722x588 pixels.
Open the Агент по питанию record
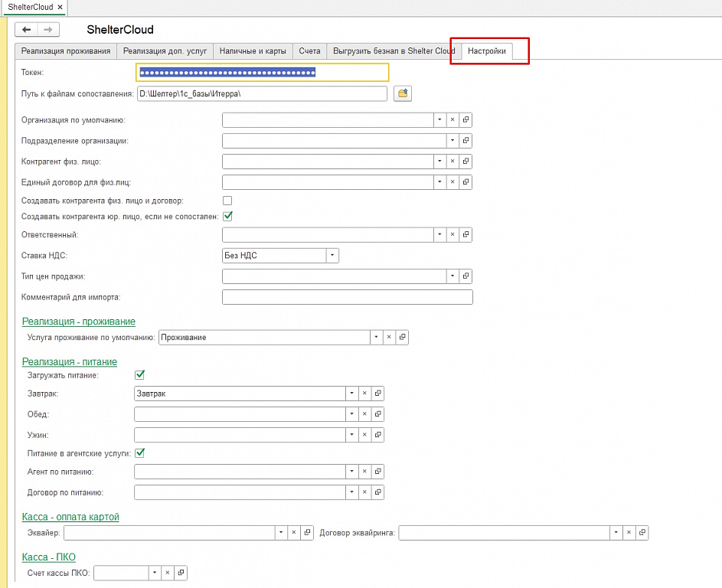tap(377, 472)
